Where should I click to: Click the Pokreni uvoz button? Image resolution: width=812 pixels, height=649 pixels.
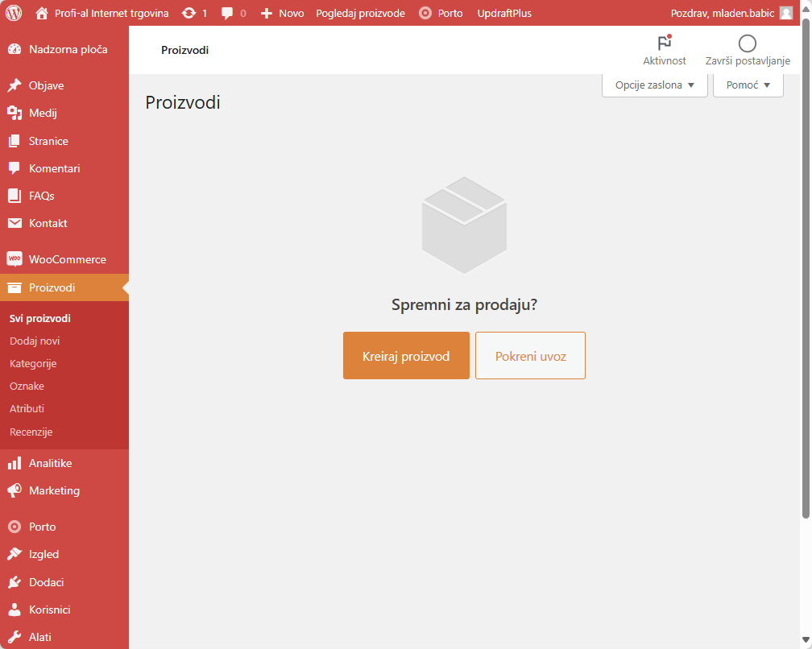click(x=530, y=356)
